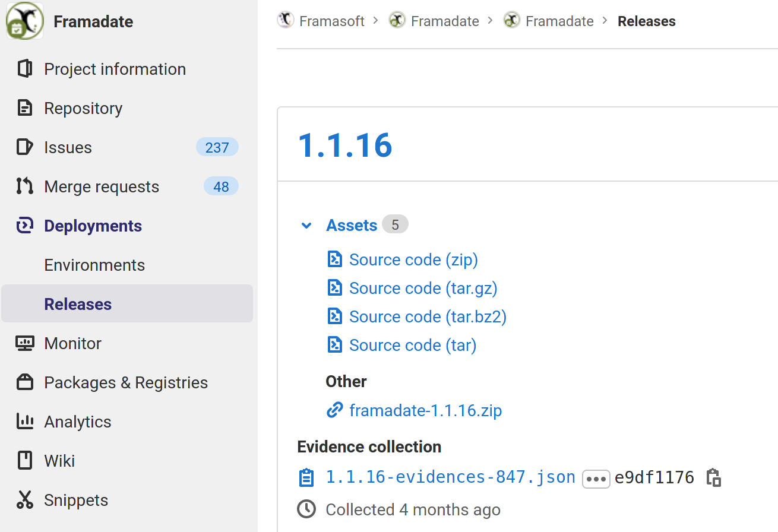Select the Monitor sidebar icon
The height and width of the screenshot is (532, 778).
point(24,343)
